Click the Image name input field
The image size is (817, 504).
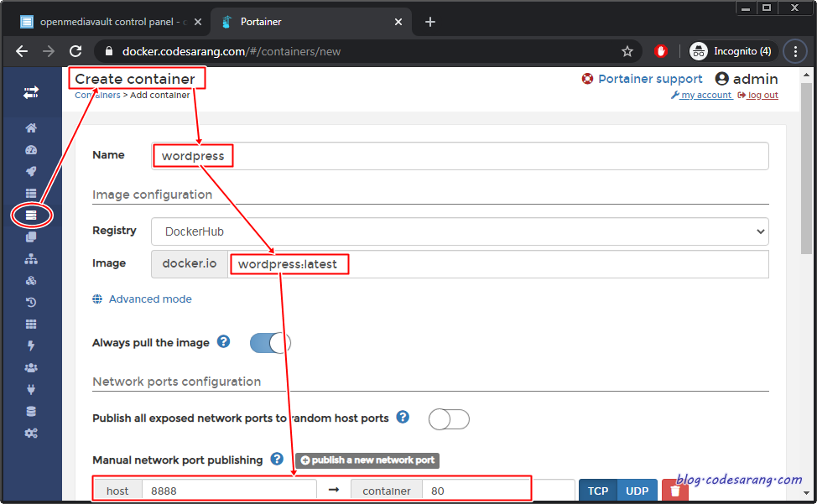point(498,264)
